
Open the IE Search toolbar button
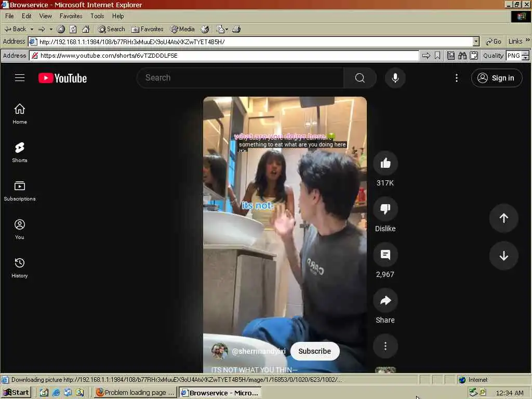click(x=112, y=29)
